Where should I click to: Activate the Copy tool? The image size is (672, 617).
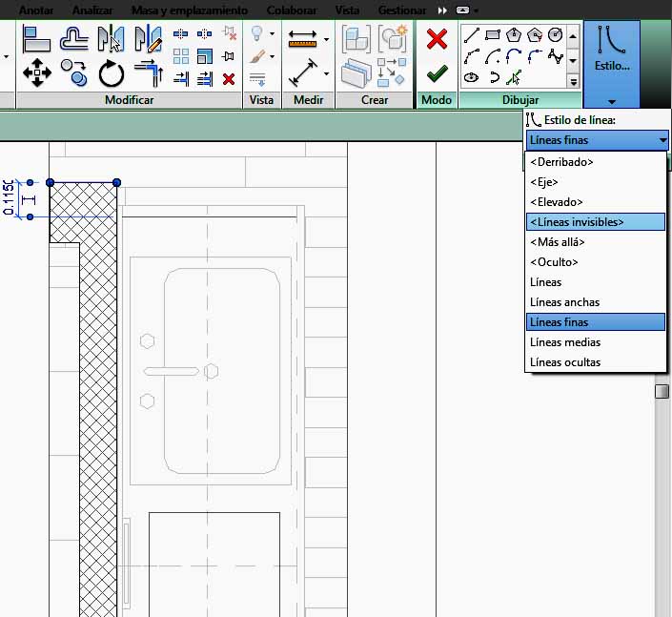pos(73,72)
